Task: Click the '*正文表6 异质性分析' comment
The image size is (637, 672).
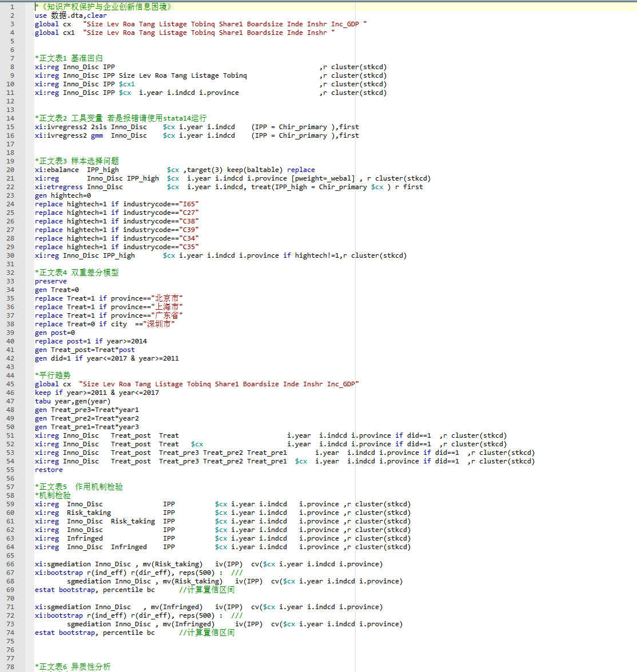Action: (73, 667)
